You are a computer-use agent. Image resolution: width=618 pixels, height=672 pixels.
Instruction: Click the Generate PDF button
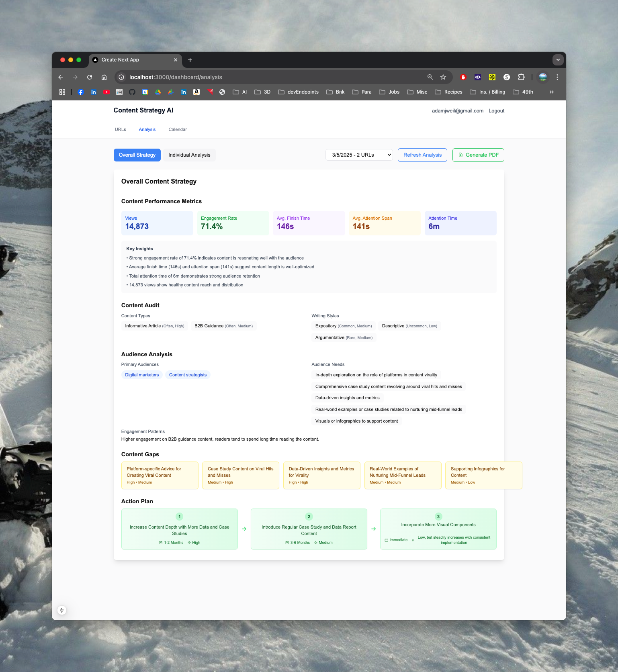point(478,155)
